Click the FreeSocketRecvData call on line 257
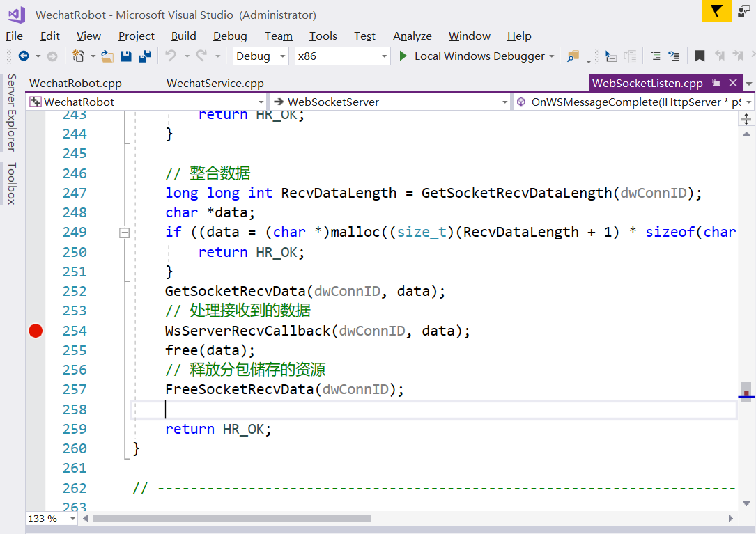Screen dimensions: 756x534 (240, 389)
